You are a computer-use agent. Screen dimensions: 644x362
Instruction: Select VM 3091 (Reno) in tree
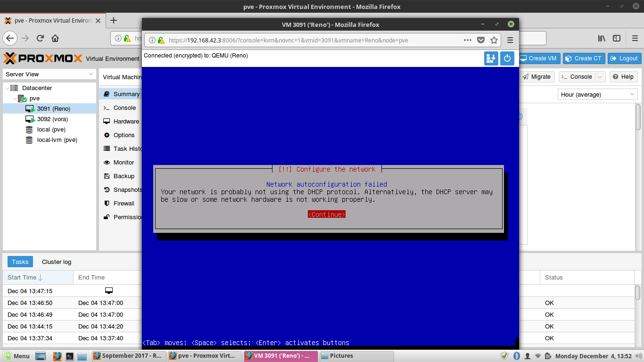pyautogui.click(x=50, y=109)
